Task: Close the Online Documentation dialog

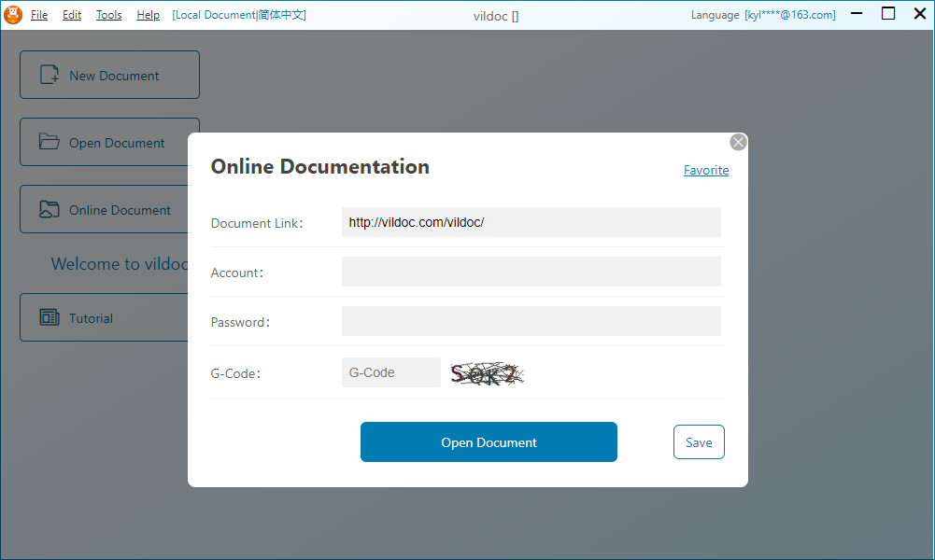Action: 738,142
